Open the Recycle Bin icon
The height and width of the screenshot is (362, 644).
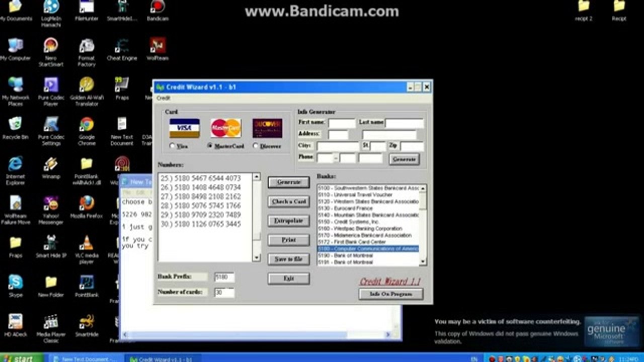pyautogui.click(x=15, y=128)
